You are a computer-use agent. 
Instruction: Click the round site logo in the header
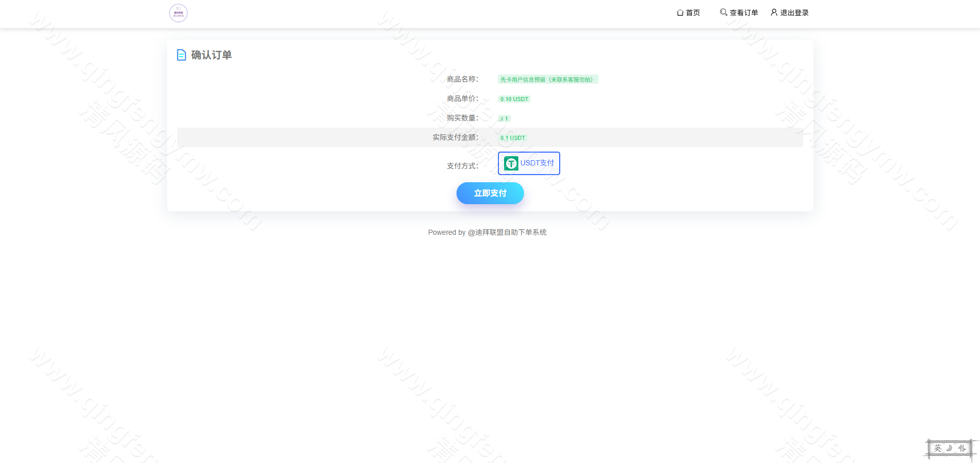(178, 13)
